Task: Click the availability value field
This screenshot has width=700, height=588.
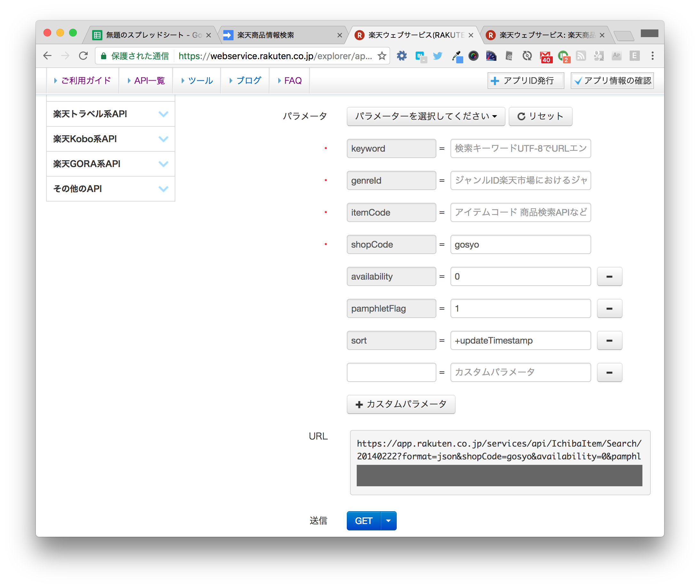Action: (x=521, y=276)
